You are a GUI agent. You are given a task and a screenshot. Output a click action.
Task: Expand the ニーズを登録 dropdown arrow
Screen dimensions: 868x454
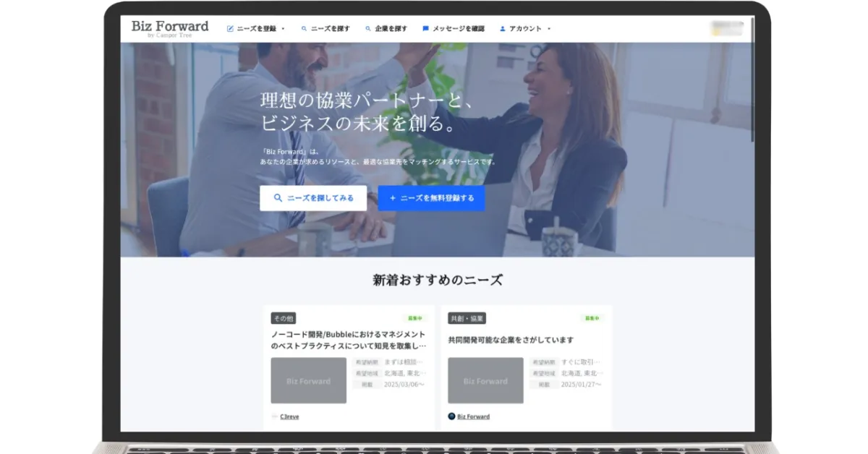[x=283, y=29]
